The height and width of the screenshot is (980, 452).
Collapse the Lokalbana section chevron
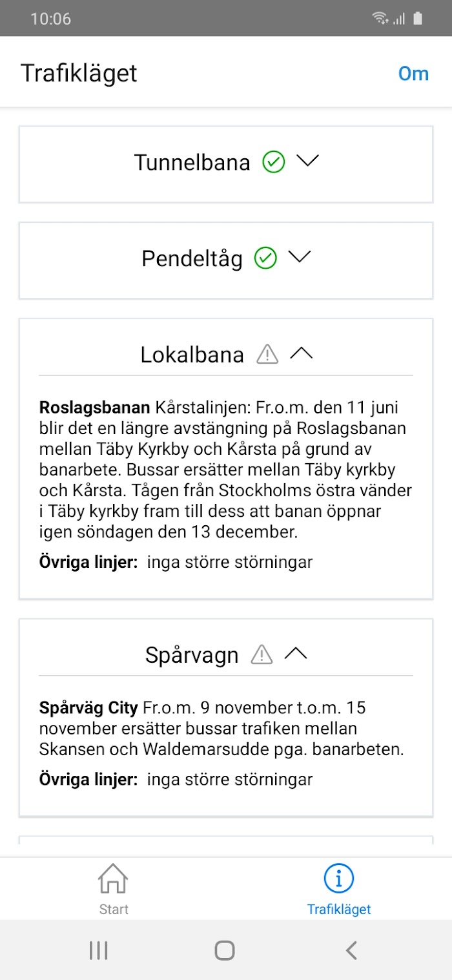pos(301,353)
